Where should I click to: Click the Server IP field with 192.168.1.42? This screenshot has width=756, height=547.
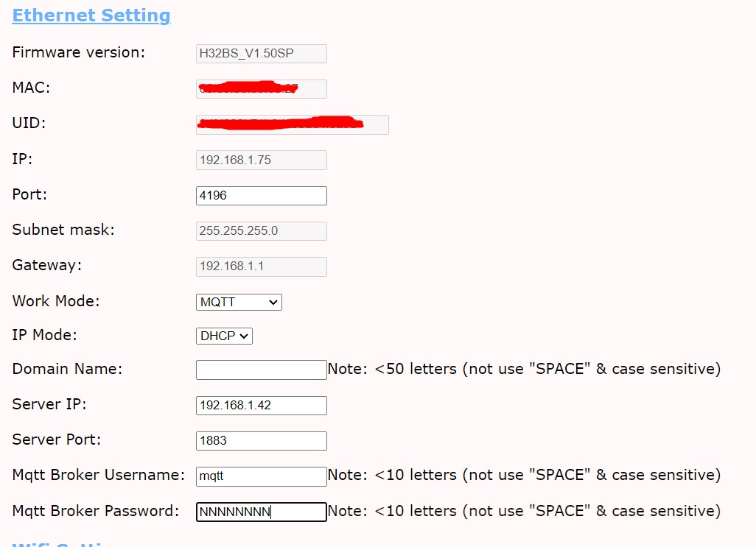coord(261,406)
